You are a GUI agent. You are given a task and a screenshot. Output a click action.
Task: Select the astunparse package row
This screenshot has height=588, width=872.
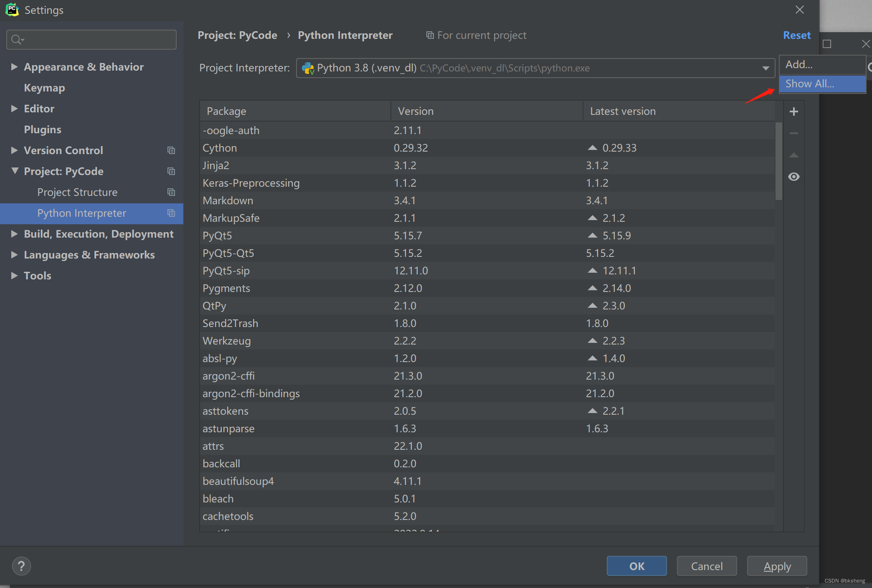click(x=487, y=428)
